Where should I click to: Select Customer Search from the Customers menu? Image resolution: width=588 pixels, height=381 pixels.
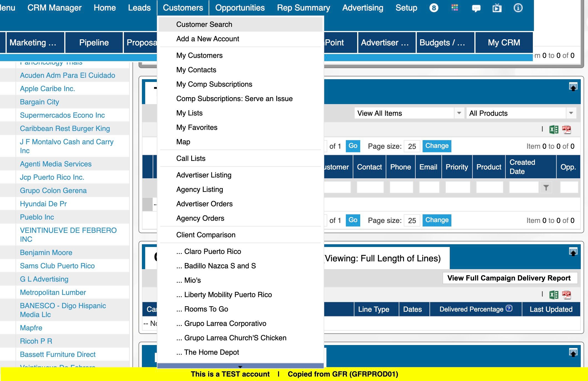(x=204, y=24)
